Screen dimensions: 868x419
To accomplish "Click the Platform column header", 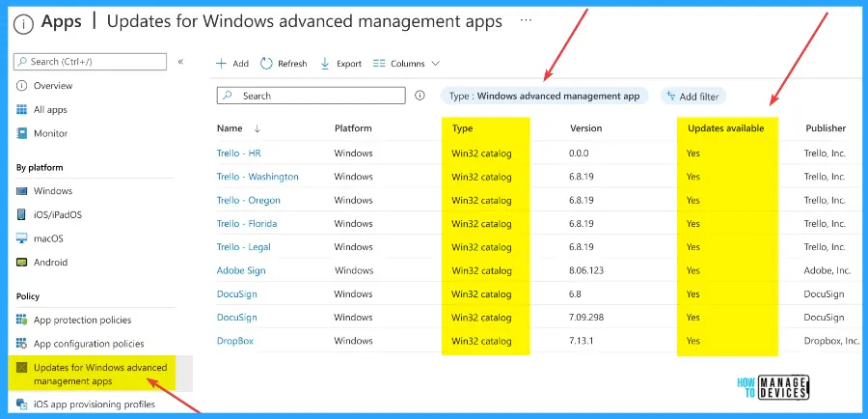I will 353,128.
